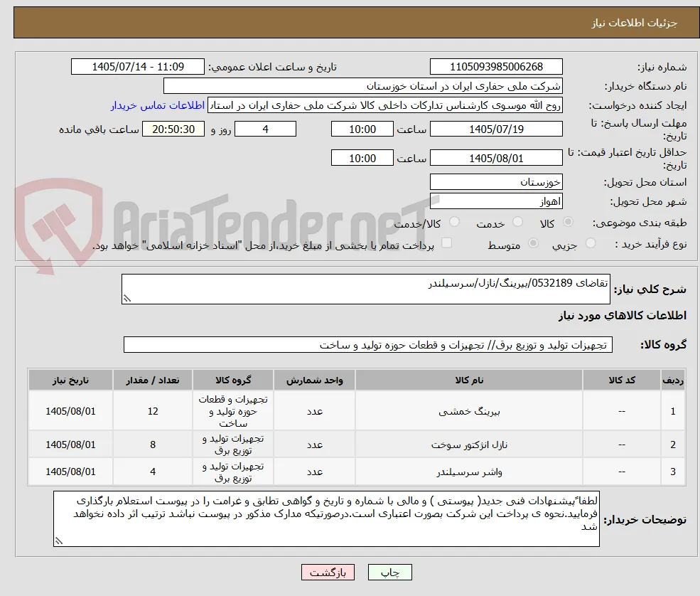Viewport: 700px width, 596px height.
Task: Click the resize handle of the buyer notes box
Action: tap(59, 541)
